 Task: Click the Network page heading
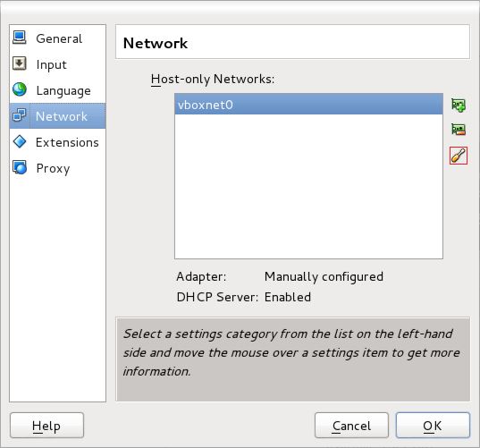[x=156, y=43]
